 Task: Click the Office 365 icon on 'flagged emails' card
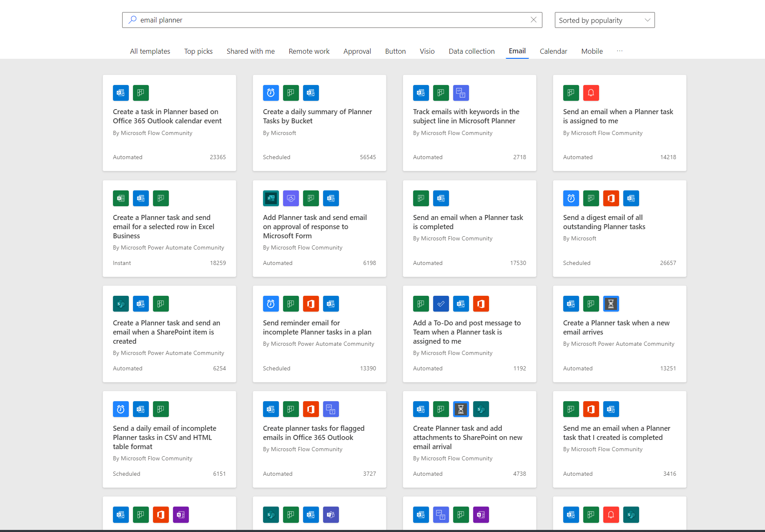pos(311,409)
